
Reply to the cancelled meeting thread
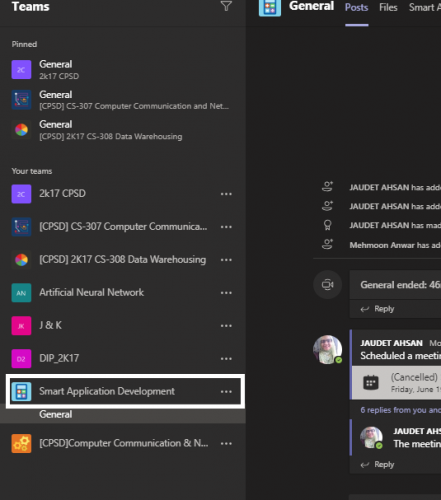(378, 465)
